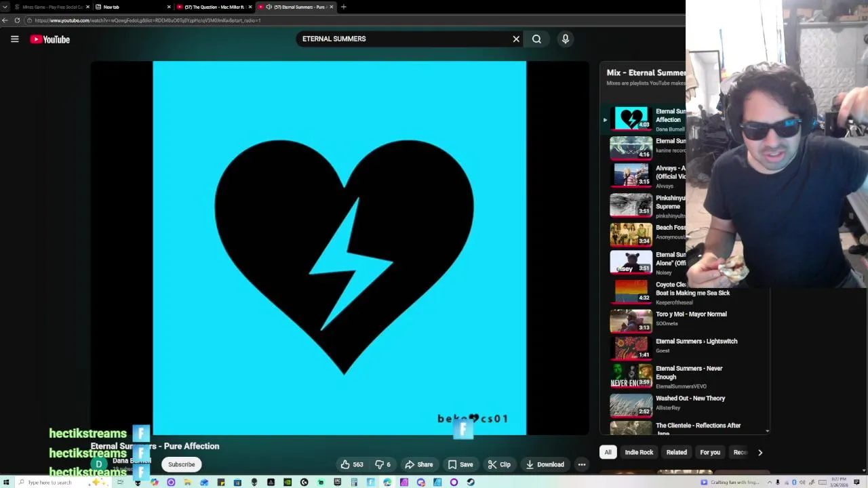Click the main video player artwork

click(x=339, y=247)
